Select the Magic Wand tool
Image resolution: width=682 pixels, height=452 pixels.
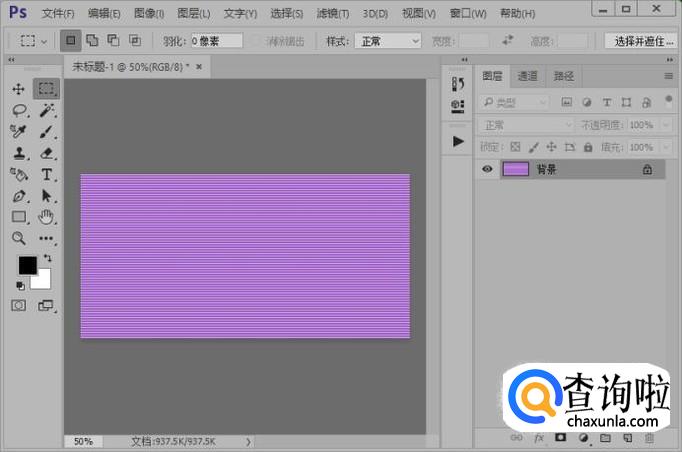(46, 110)
